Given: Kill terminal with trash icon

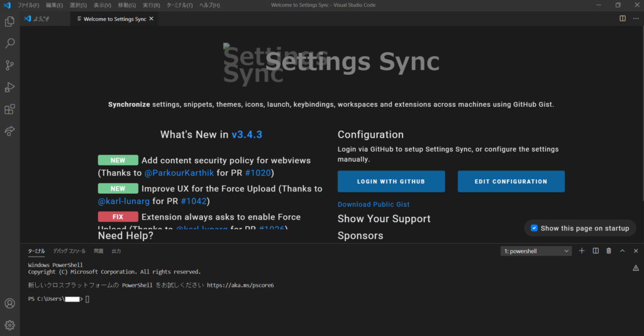Looking at the screenshot, I should coord(609,251).
